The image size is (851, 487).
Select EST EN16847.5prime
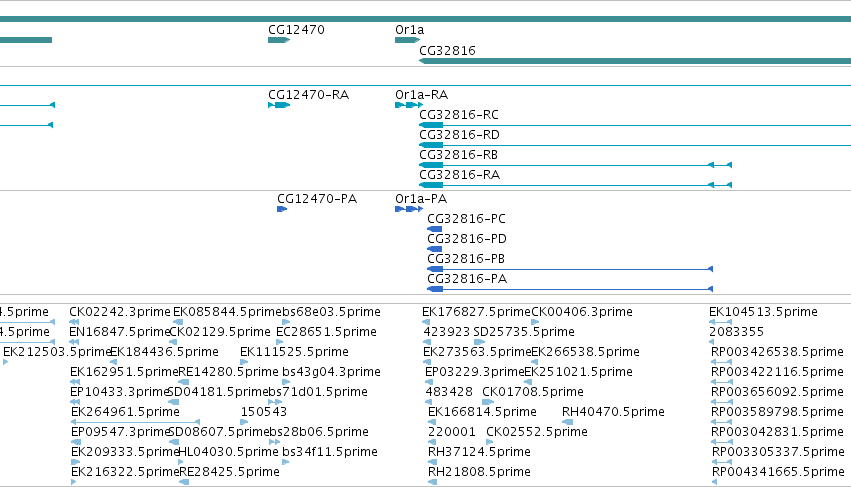click(x=119, y=332)
